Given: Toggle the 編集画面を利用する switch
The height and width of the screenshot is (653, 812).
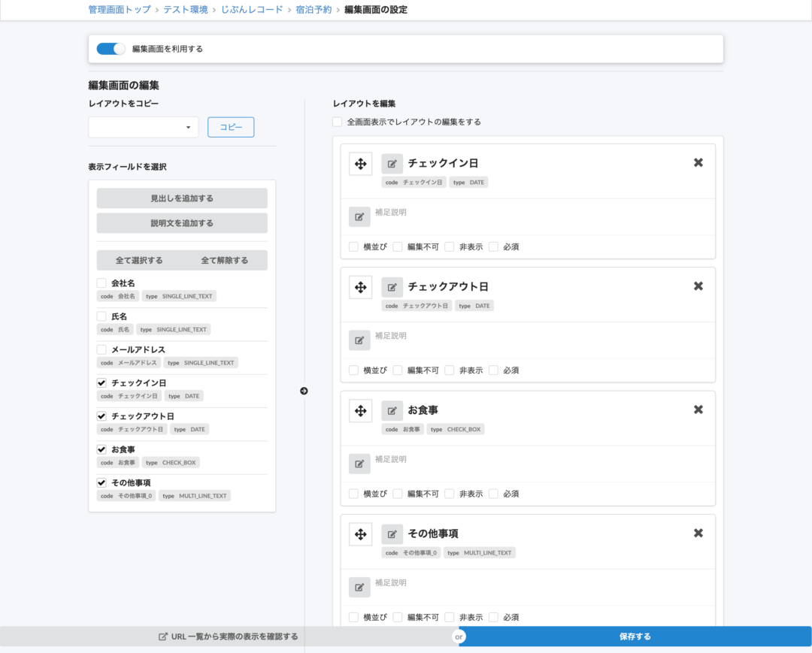Looking at the screenshot, I should [x=111, y=47].
